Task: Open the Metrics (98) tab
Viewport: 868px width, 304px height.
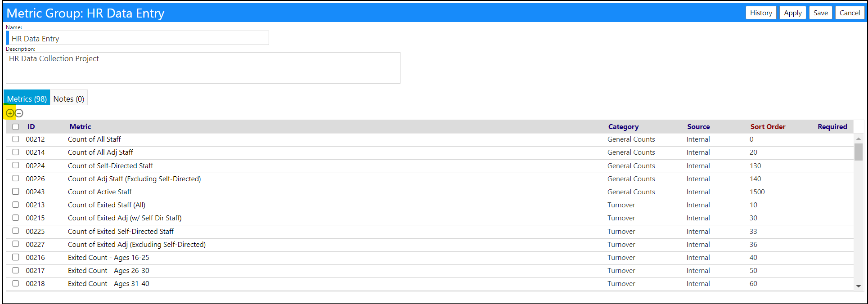Action: pos(27,99)
